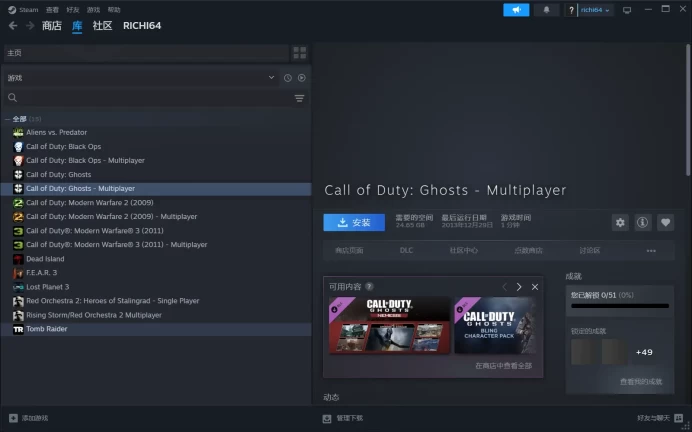
Task: Click the available content help question mark
Action: pyautogui.click(x=369, y=286)
